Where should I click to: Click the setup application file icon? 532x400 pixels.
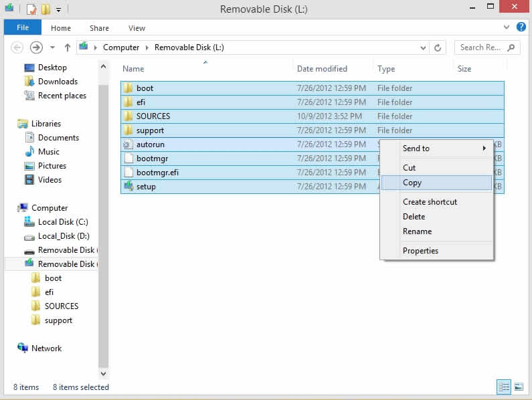tap(128, 187)
